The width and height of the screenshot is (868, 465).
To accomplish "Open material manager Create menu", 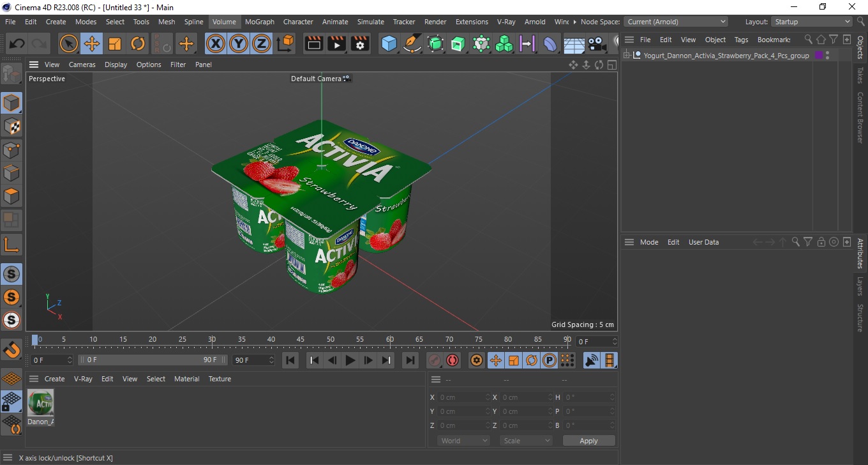I will tap(54, 379).
